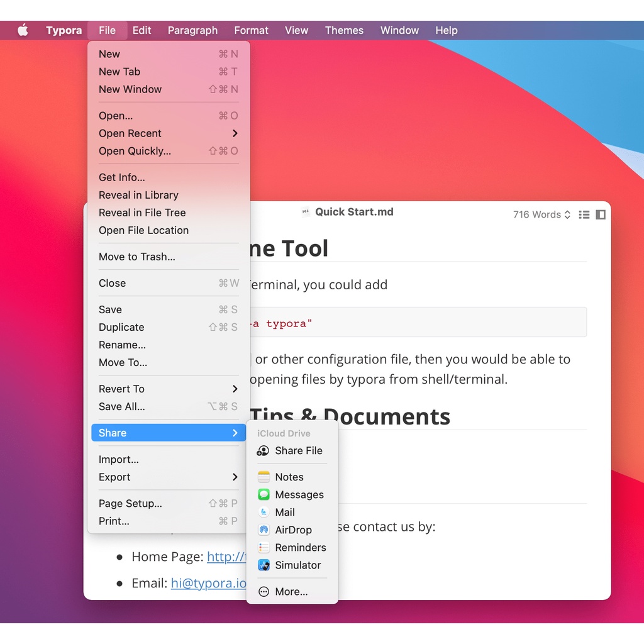The height and width of the screenshot is (644, 644).
Task: Select the Notes icon in Share submenu
Action: (x=264, y=477)
